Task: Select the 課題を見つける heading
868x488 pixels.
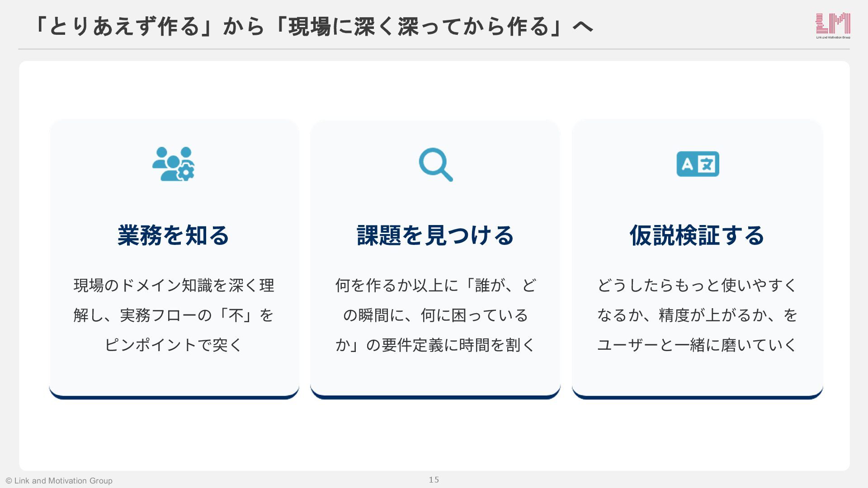Action: (x=435, y=235)
